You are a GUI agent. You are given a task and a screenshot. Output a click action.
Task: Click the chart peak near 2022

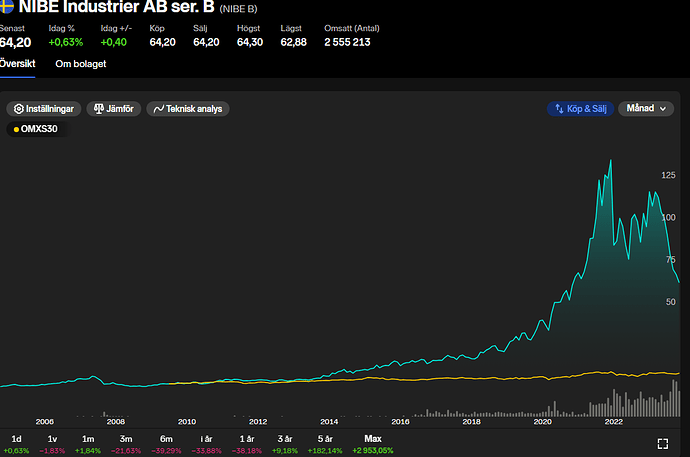pos(610,161)
